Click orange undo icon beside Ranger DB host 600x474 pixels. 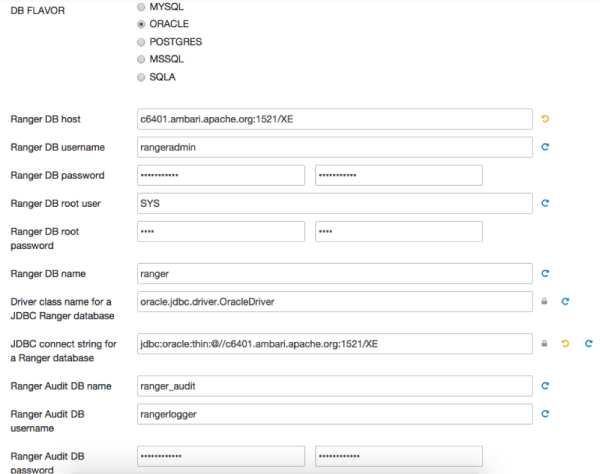click(x=545, y=119)
